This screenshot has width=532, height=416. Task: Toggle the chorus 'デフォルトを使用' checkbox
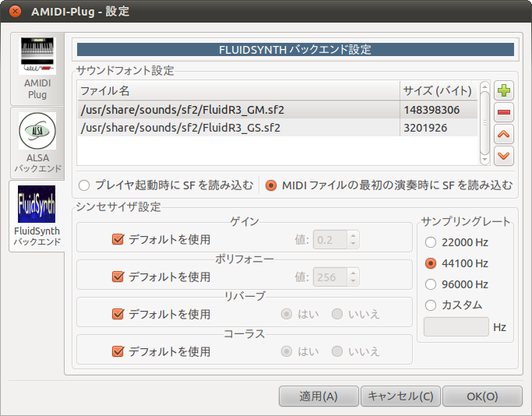point(118,351)
